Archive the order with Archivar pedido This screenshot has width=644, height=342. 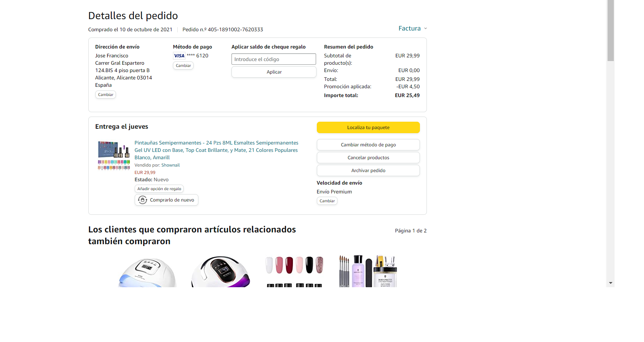[368, 171]
